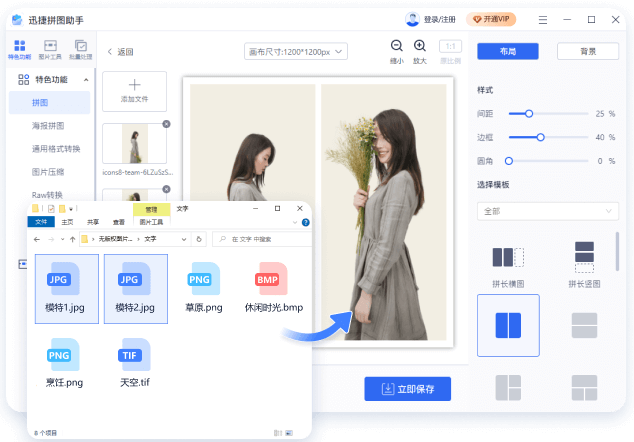
Task: Switch Explorer to details view
Action: 278,433
